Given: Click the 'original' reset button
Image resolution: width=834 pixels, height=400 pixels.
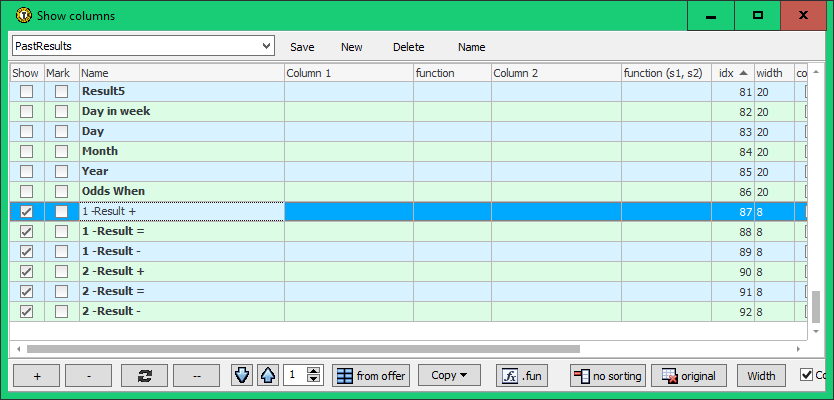Looking at the screenshot, I should [688, 376].
